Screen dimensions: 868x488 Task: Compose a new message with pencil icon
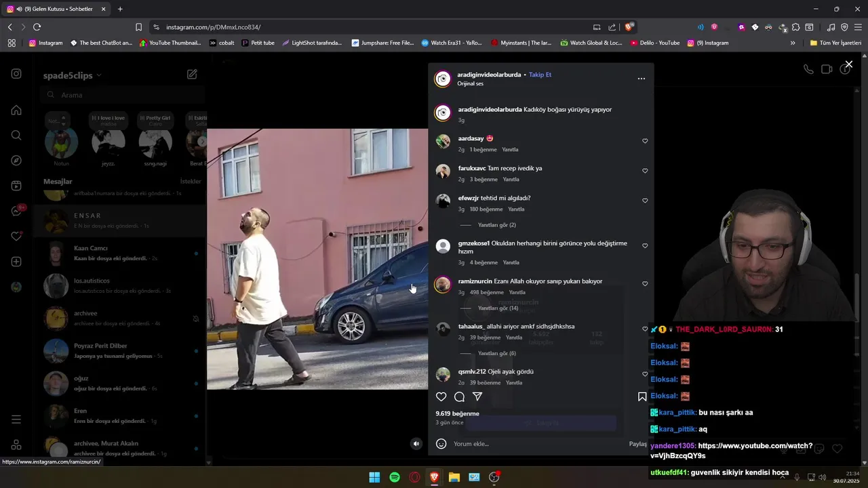tap(192, 74)
